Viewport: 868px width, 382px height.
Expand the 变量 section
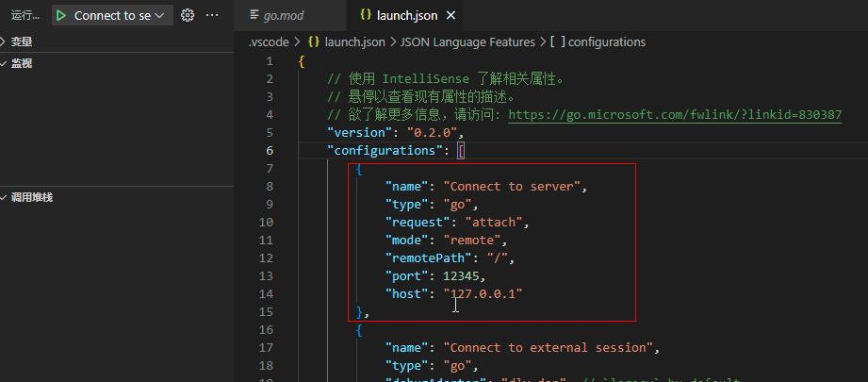point(21,42)
